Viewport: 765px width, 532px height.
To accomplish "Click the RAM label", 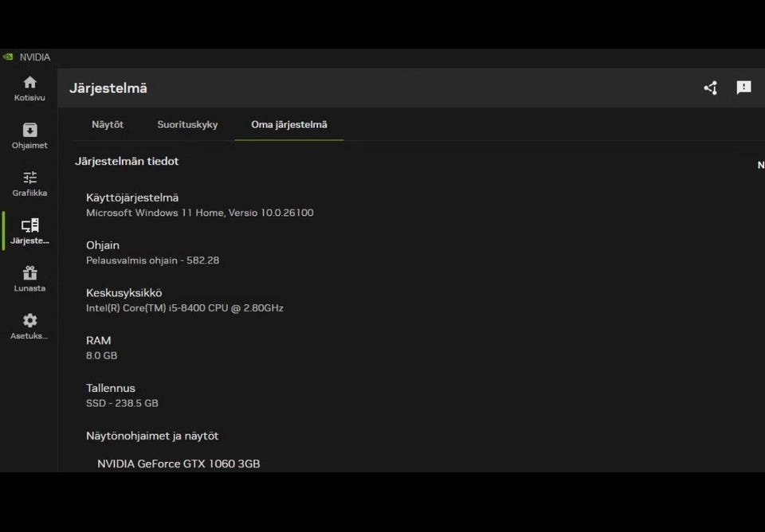I will 99,341.
